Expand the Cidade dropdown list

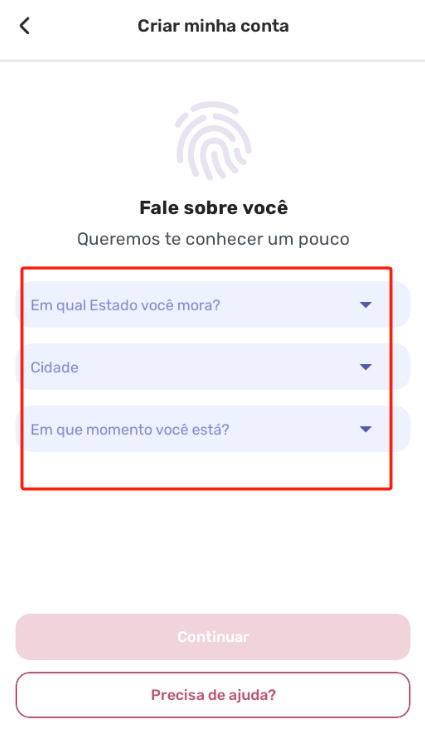tap(213, 367)
